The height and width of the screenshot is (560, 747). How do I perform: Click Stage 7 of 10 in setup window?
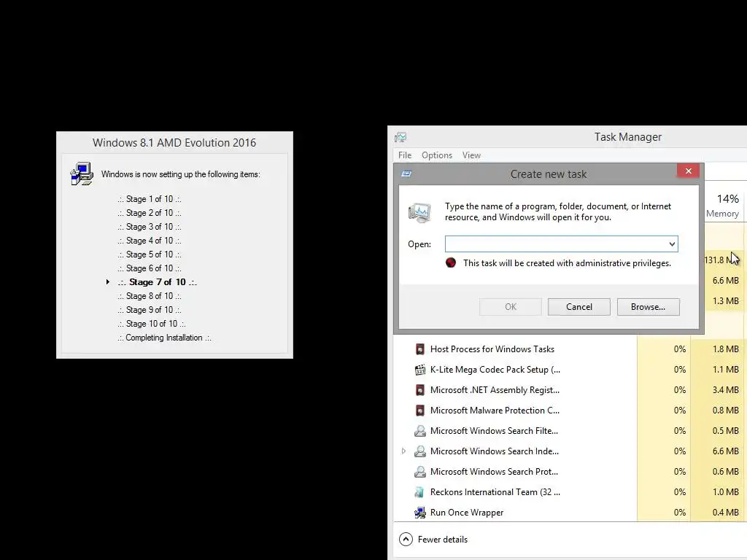click(158, 282)
